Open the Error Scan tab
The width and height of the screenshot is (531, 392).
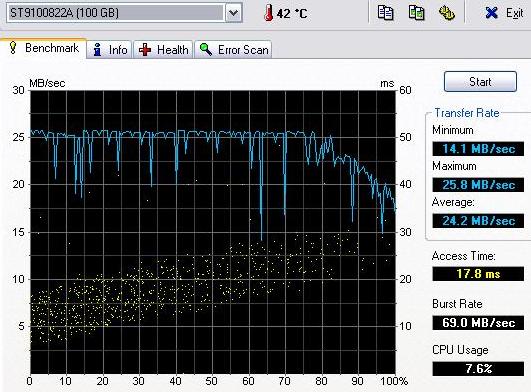point(233,50)
